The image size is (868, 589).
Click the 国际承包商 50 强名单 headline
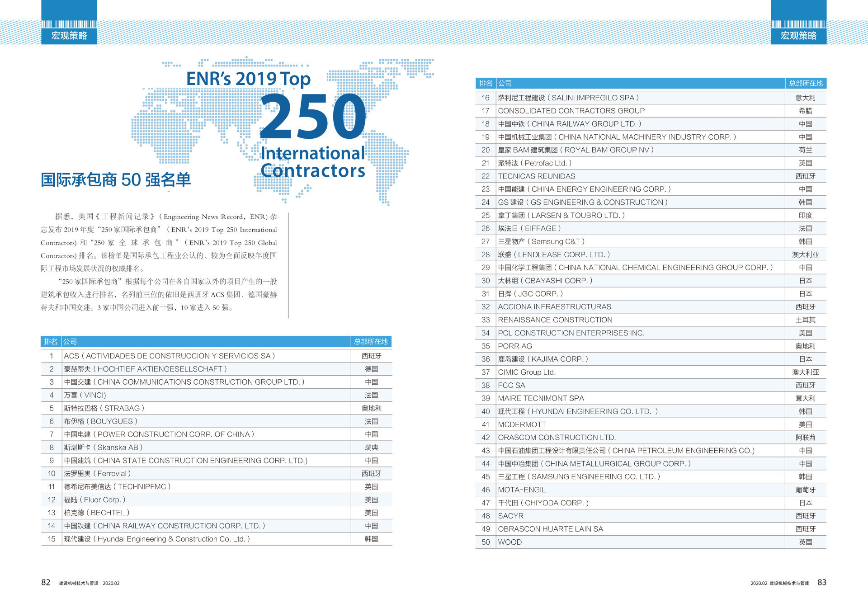(116, 179)
